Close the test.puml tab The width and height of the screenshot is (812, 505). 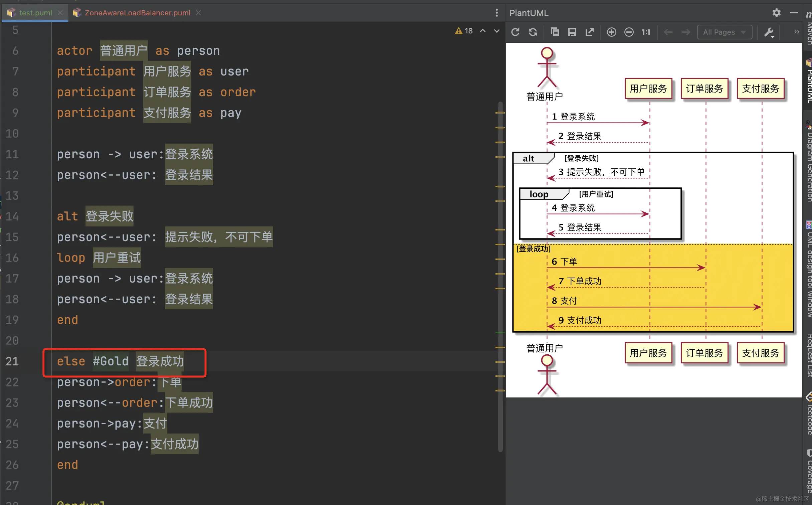(60, 13)
